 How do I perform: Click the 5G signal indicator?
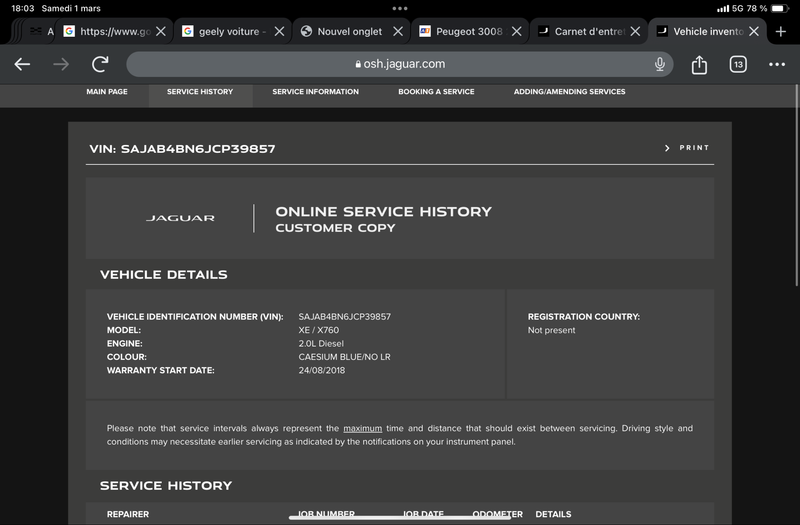pyautogui.click(x=730, y=8)
